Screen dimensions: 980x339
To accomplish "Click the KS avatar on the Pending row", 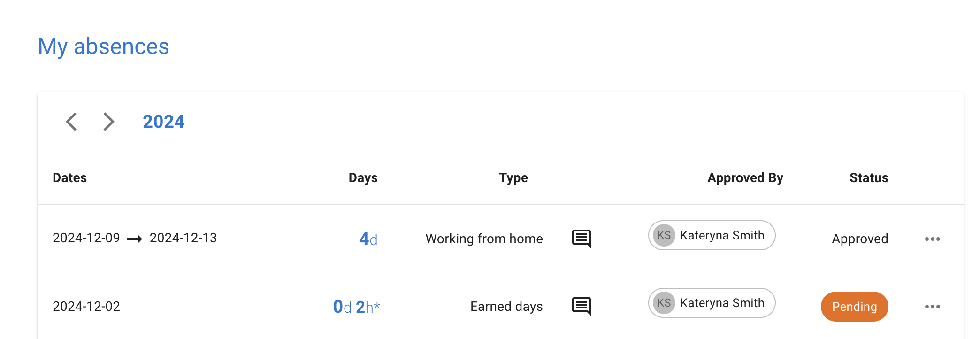I will (x=665, y=303).
